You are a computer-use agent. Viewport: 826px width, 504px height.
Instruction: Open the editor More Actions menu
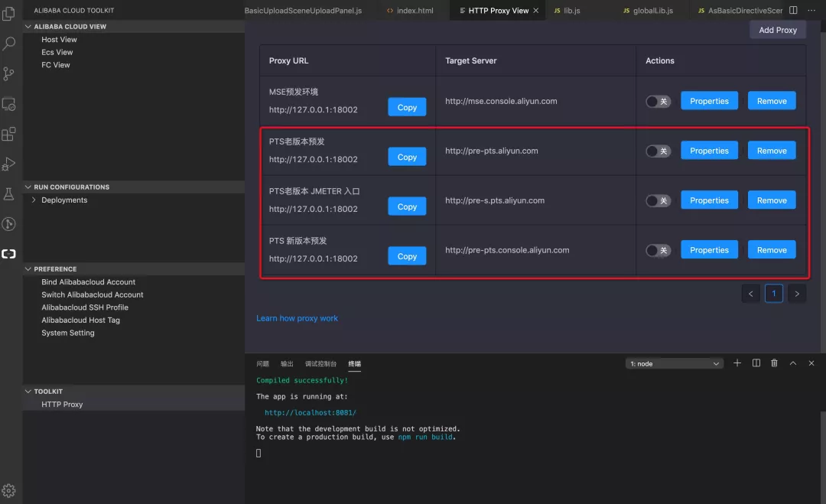[811, 10]
